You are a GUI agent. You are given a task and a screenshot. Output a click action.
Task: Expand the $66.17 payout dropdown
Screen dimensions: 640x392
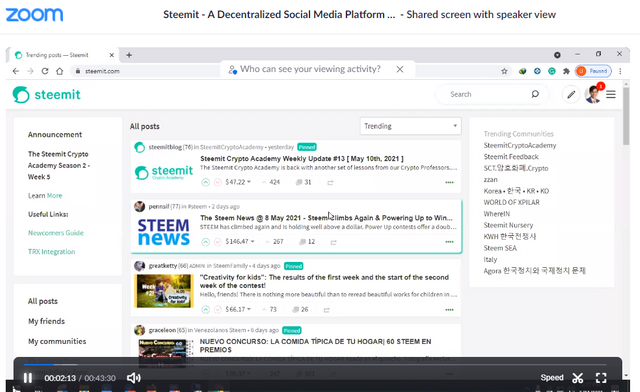point(238,310)
